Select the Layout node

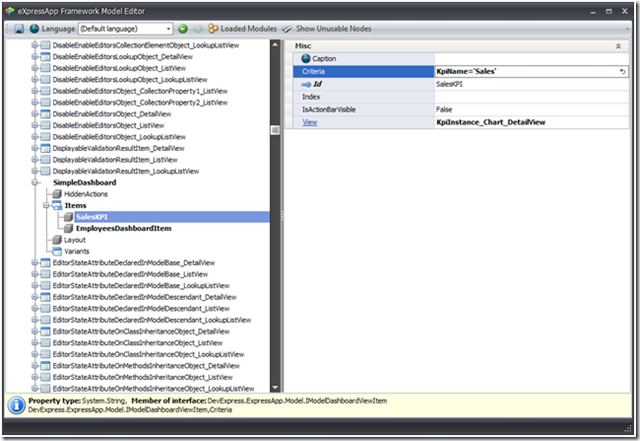(75, 240)
